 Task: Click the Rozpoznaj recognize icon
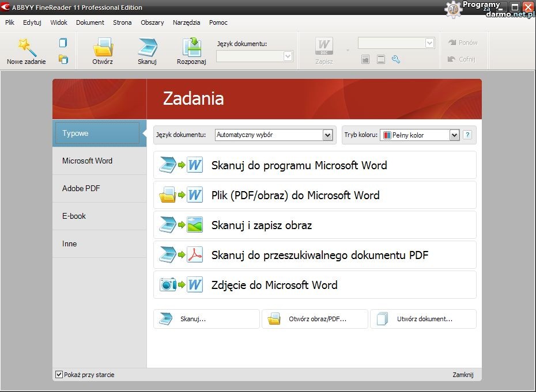(x=191, y=47)
